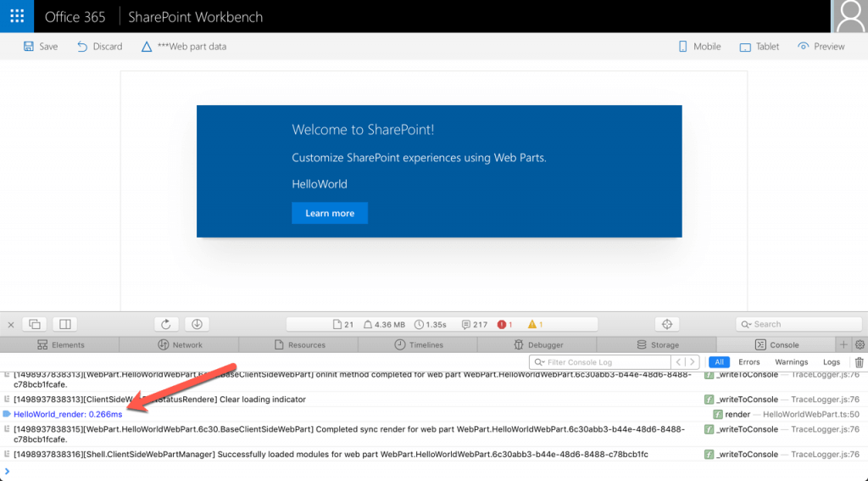Click the Office 365 header label
The image size is (868, 481).
click(x=75, y=17)
